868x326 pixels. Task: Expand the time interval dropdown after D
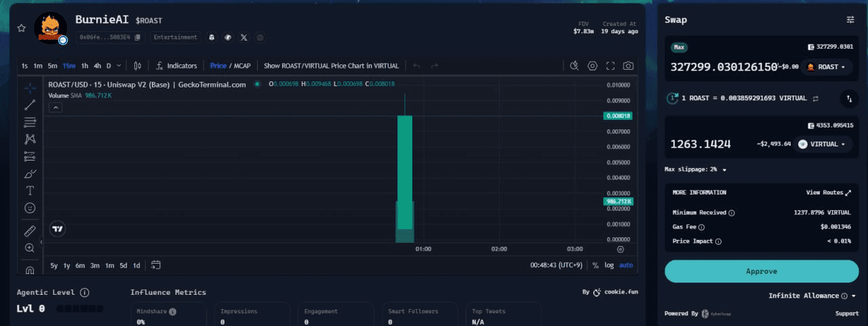tap(119, 66)
